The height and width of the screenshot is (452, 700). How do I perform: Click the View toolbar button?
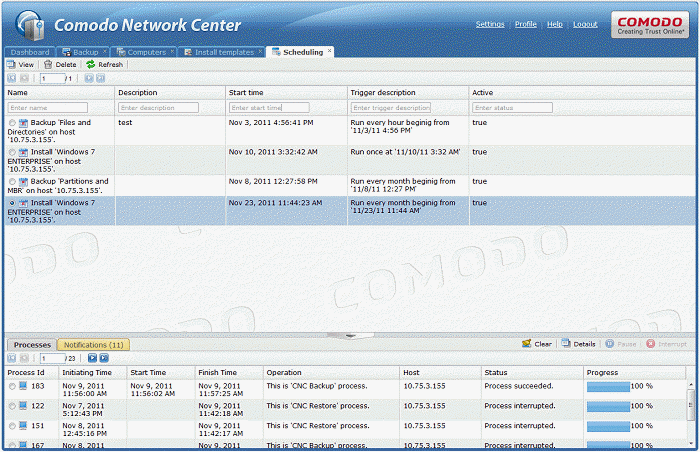click(x=20, y=65)
